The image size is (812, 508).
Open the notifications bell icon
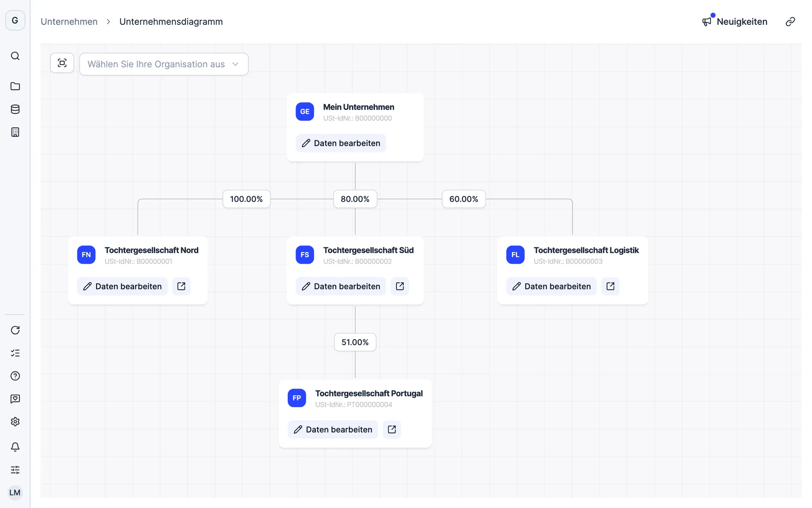tap(15, 447)
